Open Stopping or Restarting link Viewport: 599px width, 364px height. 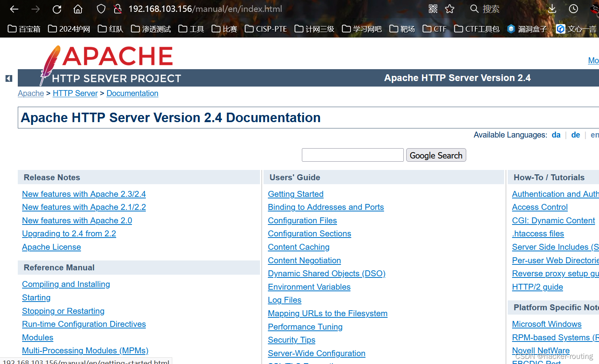63,311
